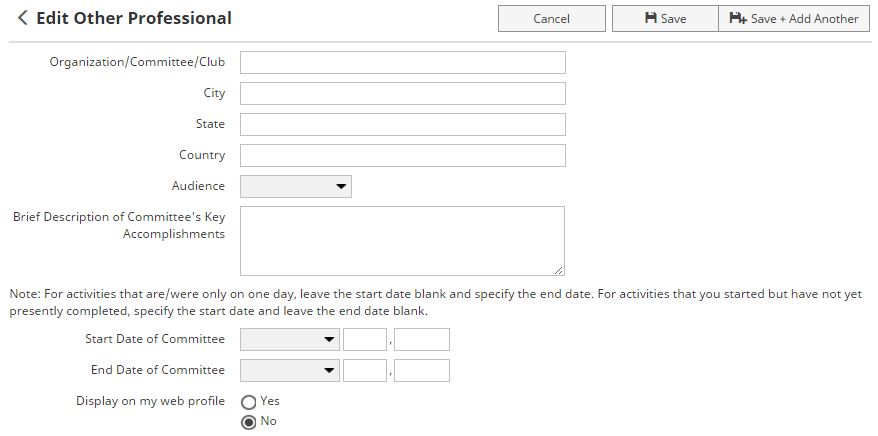The height and width of the screenshot is (436, 878).
Task: Click the Save + Add Another button
Action: (794, 18)
